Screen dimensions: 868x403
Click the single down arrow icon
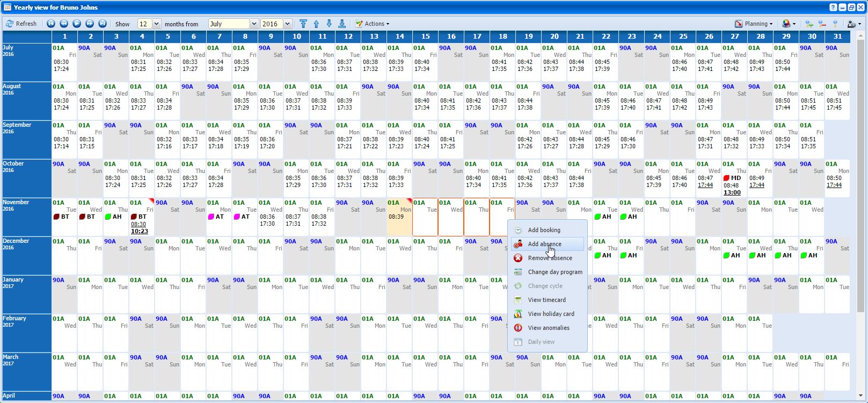(329, 24)
